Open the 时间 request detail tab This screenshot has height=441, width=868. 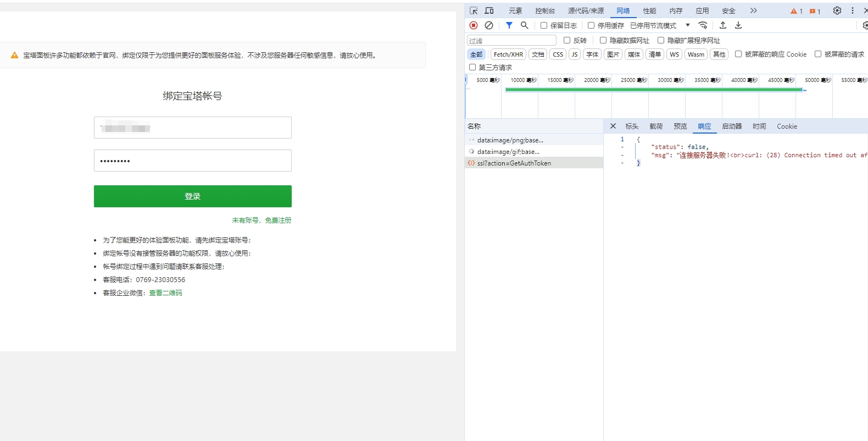coord(759,126)
